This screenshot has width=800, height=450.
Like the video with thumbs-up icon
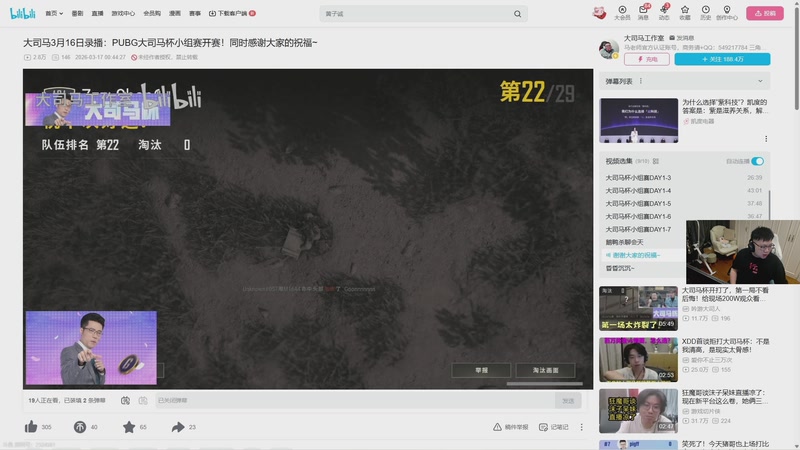click(x=31, y=427)
